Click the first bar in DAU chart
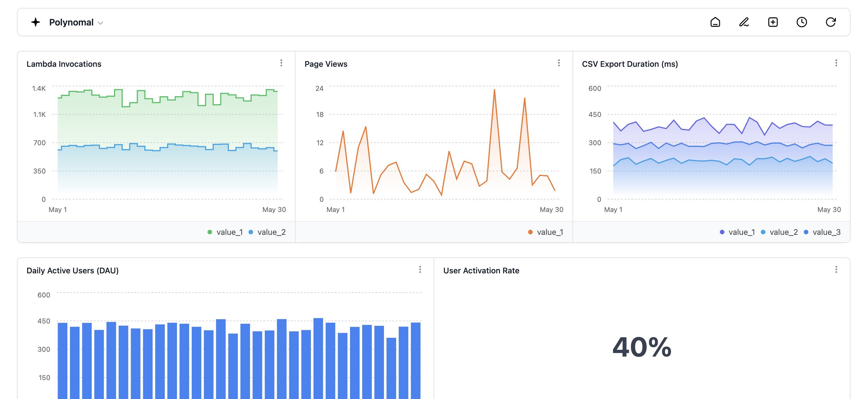The width and height of the screenshot is (868, 399). tap(62, 361)
